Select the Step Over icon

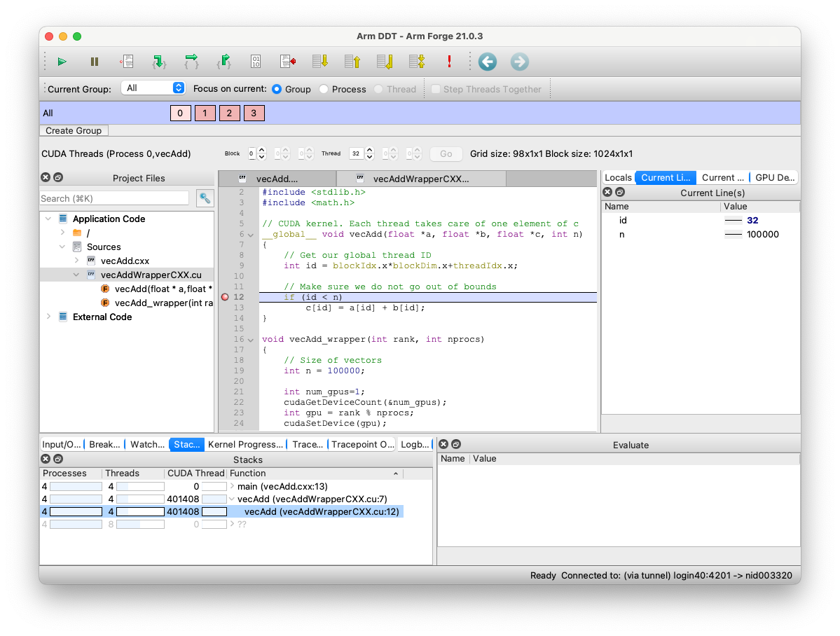coord(191,62)
